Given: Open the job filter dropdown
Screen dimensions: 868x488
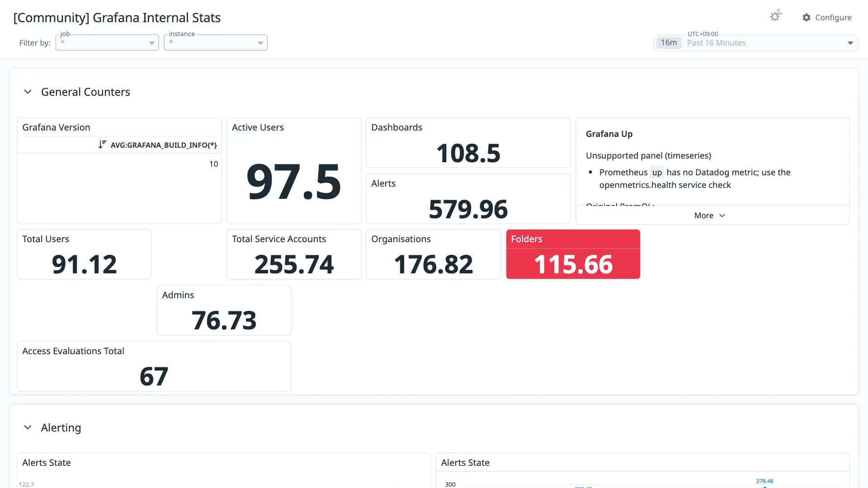Looking at the screenshot, I should pos(107,42).
